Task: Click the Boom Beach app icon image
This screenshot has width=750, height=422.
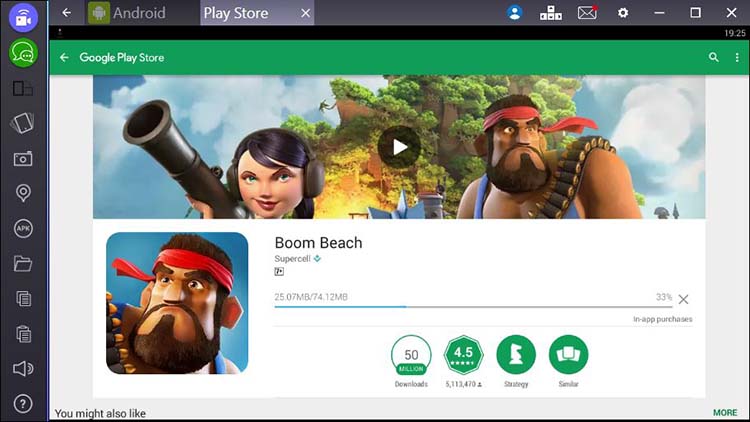Action: [x=177, y=303]
